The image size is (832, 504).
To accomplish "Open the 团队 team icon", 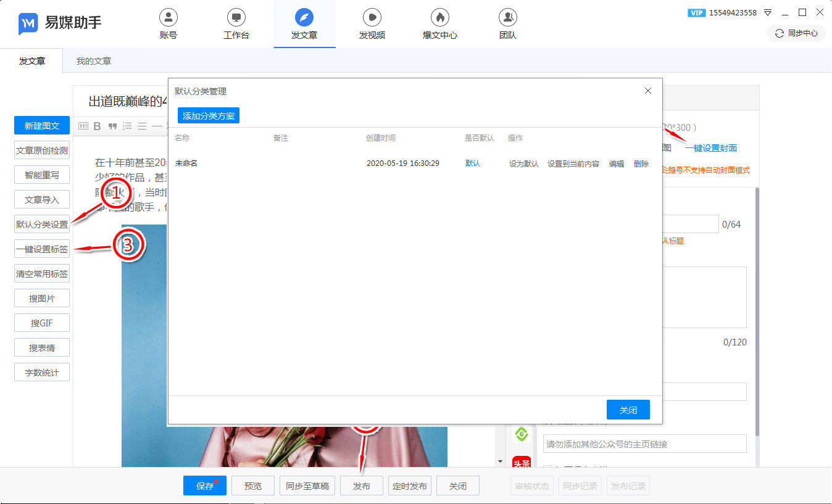I will click(507, 17).
